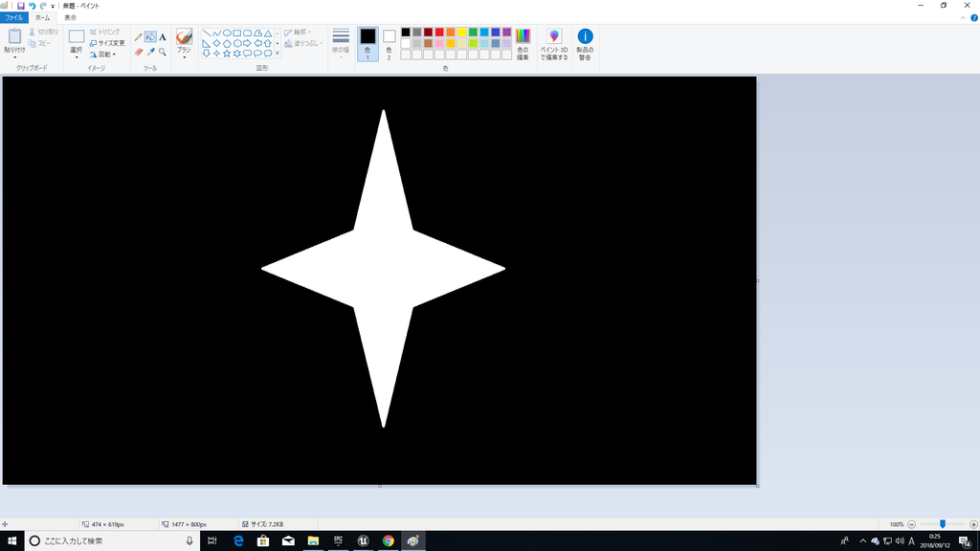980x551 pixels.
Task: Open Google Chrome from the taskbar
Action: pyautogui.click(x=388, y=540)
